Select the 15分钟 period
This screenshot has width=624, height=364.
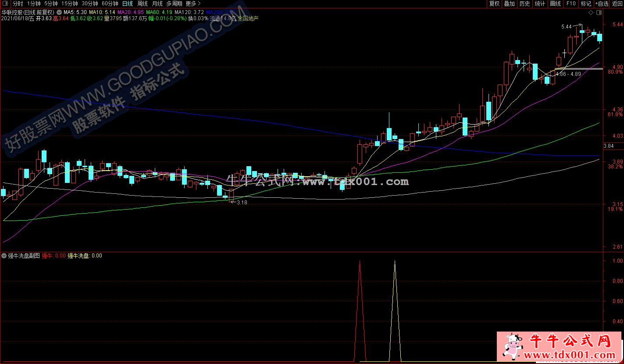pos(69,4)
